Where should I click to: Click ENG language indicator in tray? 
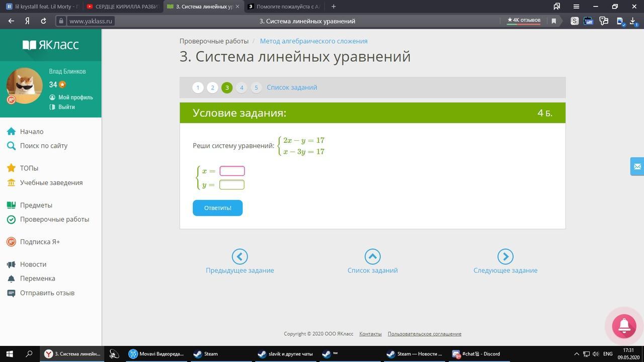608,354
